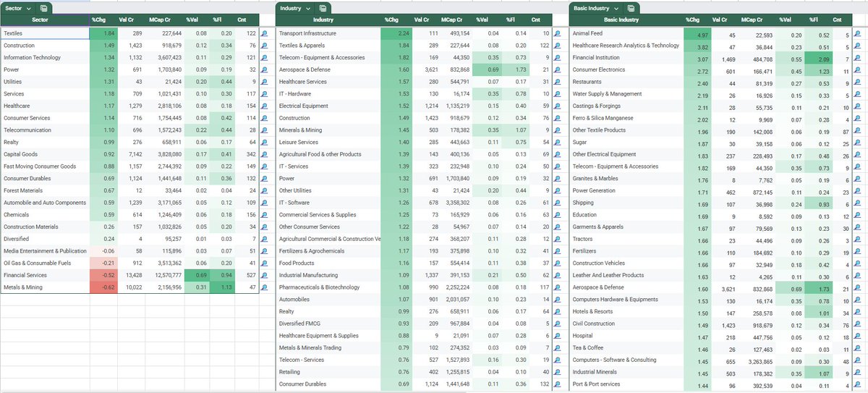Expand the Basic Industry table dropdown
This screenshot has width=868, height=393.
point(616,8)
